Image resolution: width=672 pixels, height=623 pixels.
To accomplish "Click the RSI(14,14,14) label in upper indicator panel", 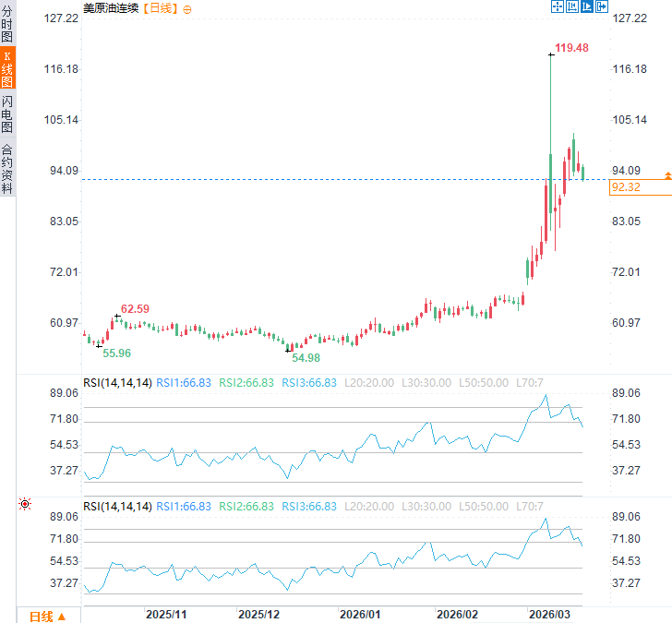I will coord(117,383).
